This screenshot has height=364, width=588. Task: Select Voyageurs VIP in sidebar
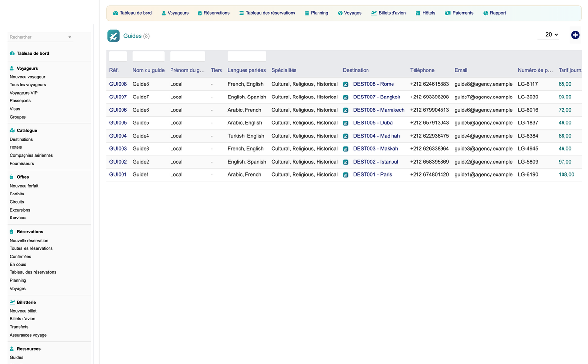[24, 93]
